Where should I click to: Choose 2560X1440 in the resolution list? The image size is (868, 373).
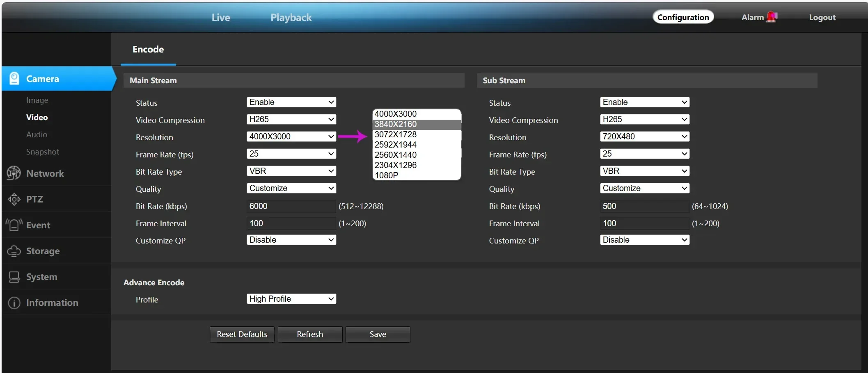[x=417, y=155]
